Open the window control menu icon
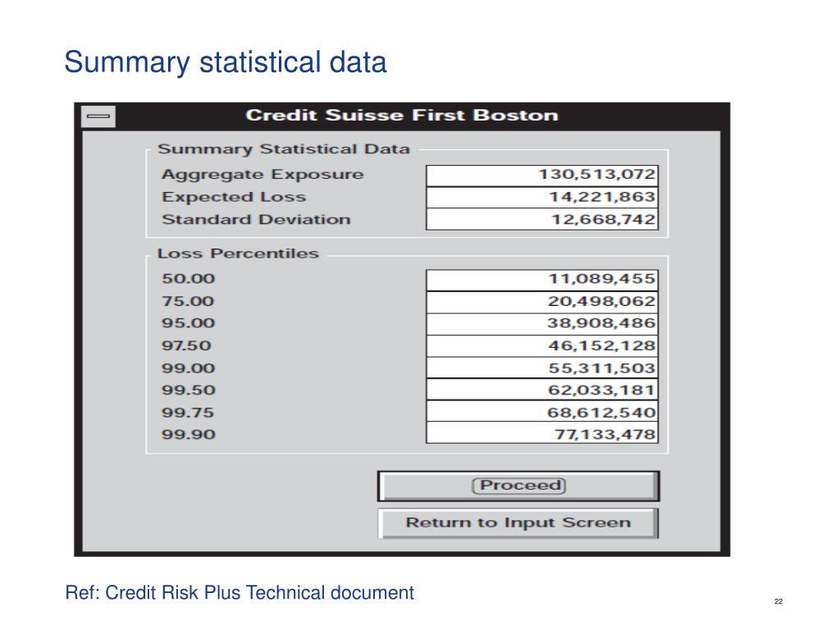Screen dimensions: 840x630 click(x=98, y=116)
